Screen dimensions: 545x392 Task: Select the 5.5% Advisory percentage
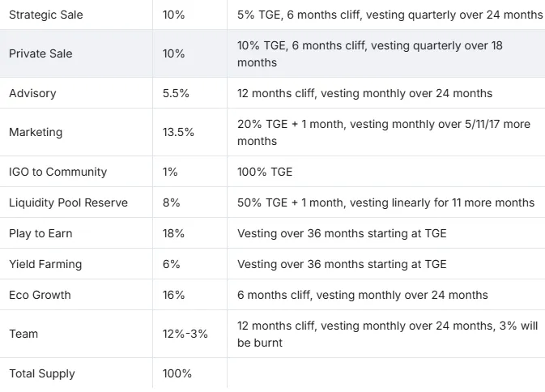pyautogui.click(x=176, y=93)
